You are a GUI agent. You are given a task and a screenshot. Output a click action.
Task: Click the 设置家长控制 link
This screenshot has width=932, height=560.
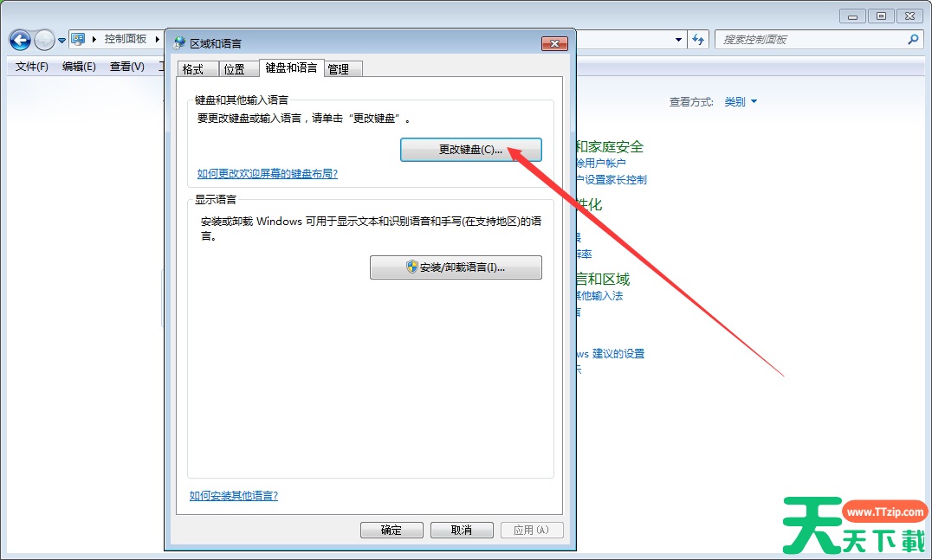pyautogui.click(x=611, y=180)
